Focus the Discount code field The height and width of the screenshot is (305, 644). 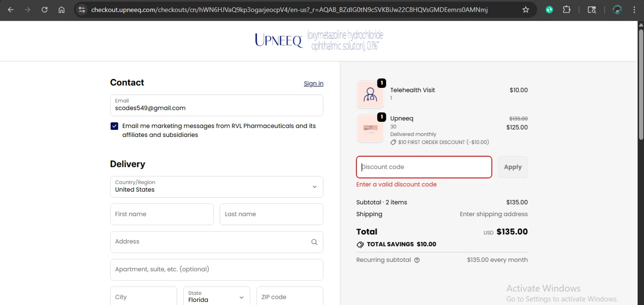coord(424,167)
